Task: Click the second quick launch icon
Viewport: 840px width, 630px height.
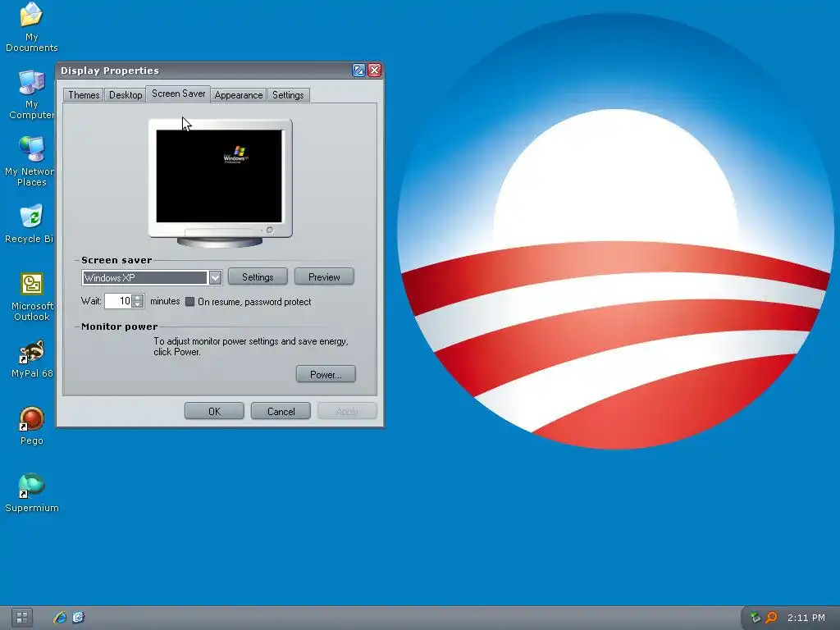Action: tap(78, 618)
